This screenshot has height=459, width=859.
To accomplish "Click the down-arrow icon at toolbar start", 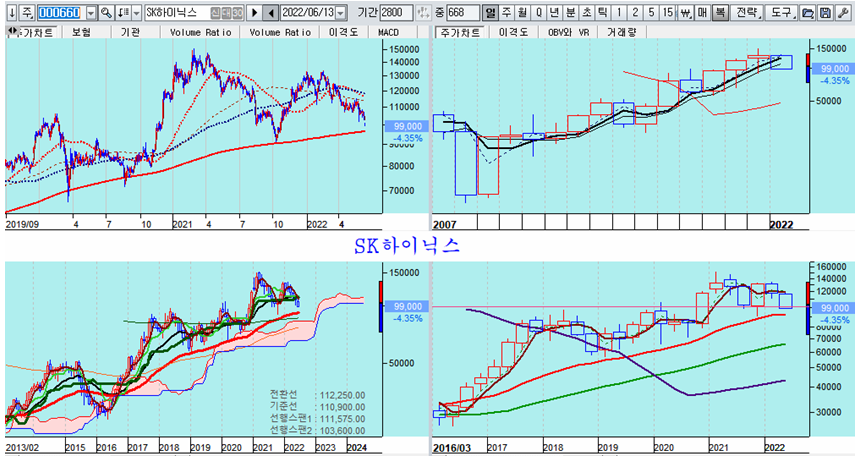I will pos(9,13).
